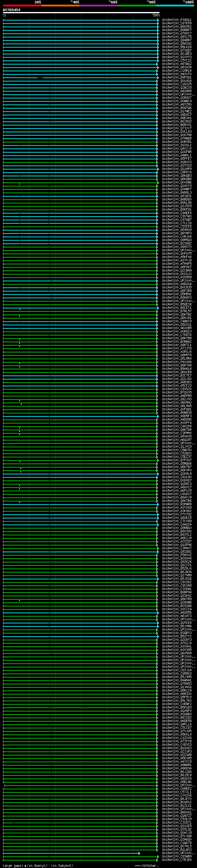Click the arrowhead ending the UniRef100_P34811 alignment
Image resolution: width=197 pixels, height=868 pixels.
point(158,20)
